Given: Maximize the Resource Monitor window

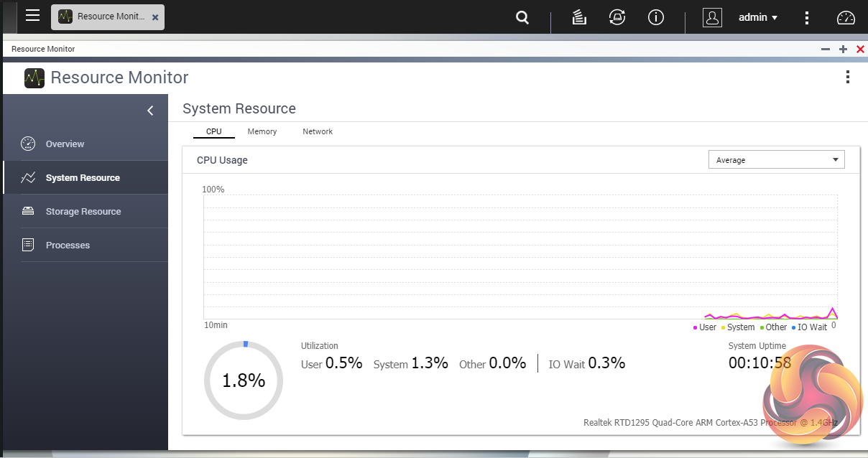Looking at the screenshot, I should 843,49.
